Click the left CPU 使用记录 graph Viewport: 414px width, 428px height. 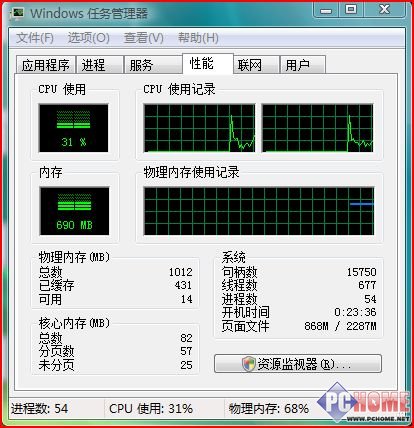point(199,128)
